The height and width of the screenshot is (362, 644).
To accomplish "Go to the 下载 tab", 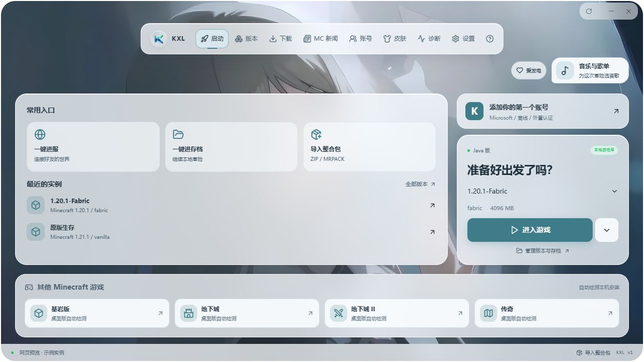I will point(280,39).
